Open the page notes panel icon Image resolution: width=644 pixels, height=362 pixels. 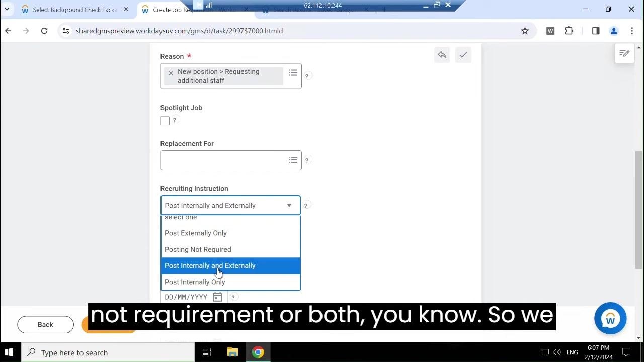point(624,53)
